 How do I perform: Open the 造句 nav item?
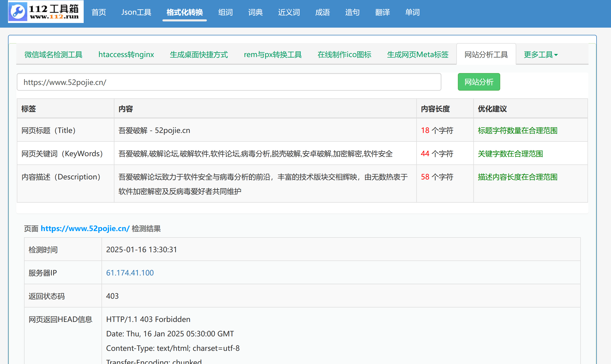point(353,12)
